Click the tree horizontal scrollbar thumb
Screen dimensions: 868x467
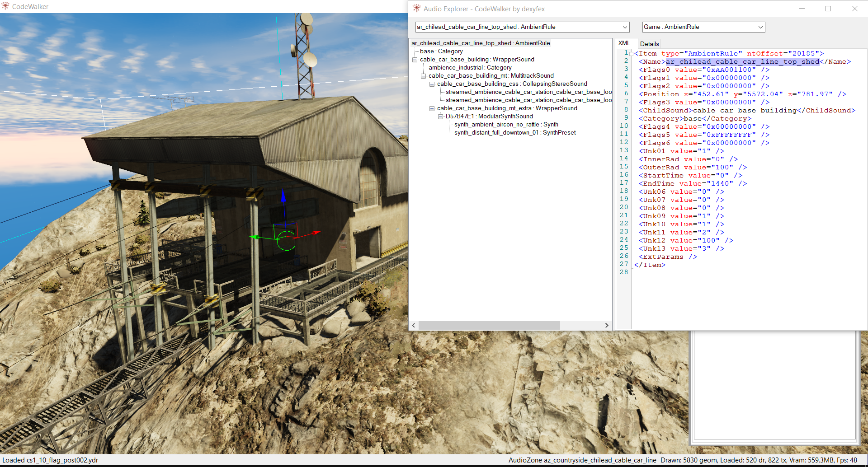(x=489, y=325)
